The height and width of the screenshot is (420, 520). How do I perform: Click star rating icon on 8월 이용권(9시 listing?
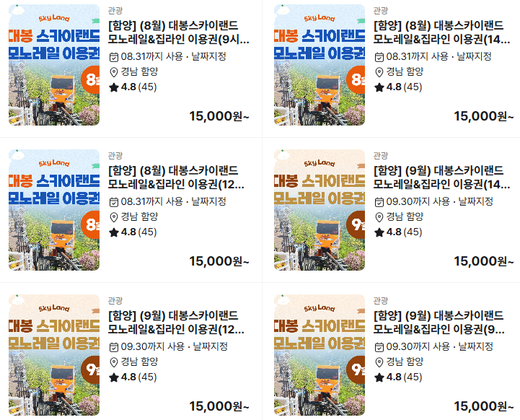coord(114,87)
